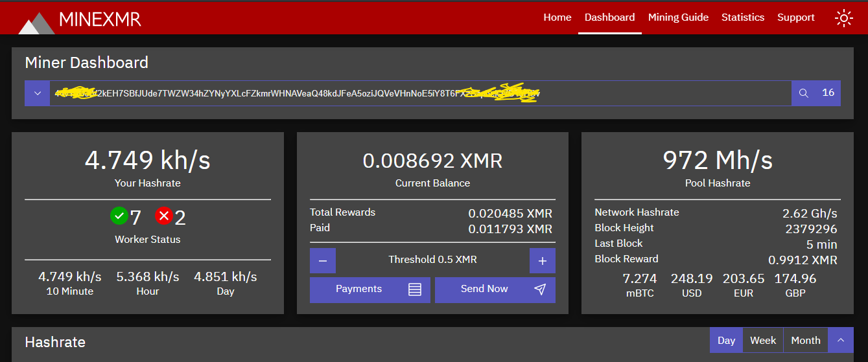Click the search magnifier icon
This screenshot has height=362, width=868.
[x=804, y=93]
